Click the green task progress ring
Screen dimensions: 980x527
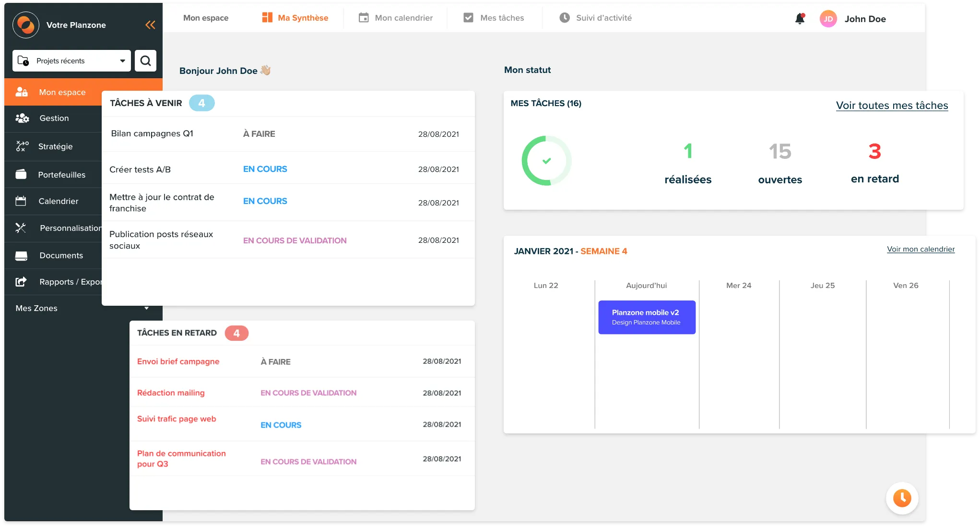point(546,161)
